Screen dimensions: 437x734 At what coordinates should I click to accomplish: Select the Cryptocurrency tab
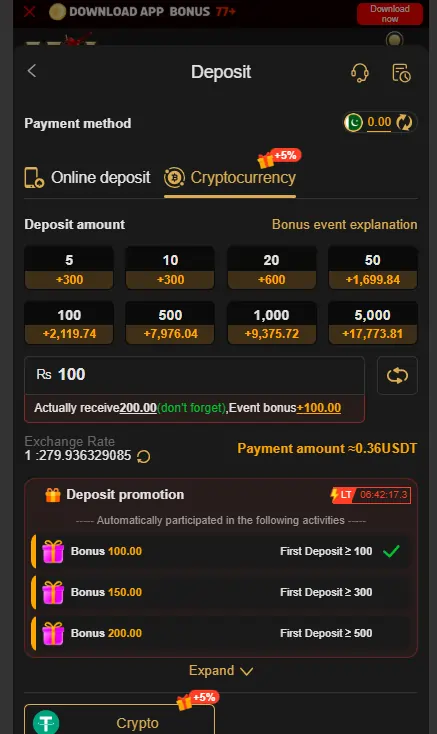[x=230, y=178]
